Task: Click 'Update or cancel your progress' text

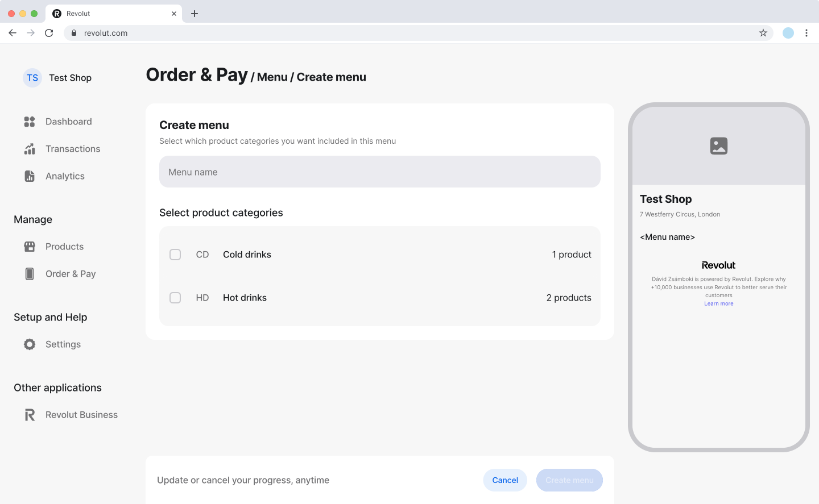Action: click(x=243, y=480)
